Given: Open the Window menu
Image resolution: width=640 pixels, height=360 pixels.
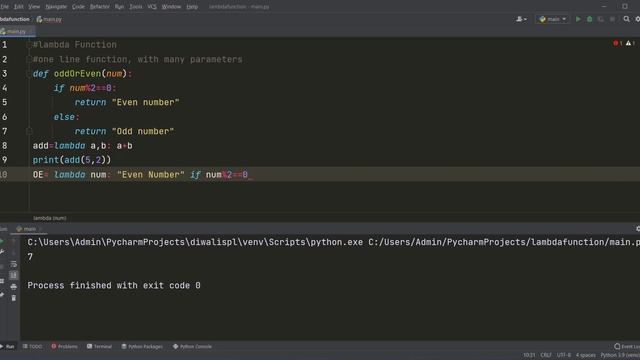Looking at the screenshot, I should pyautogui.click(x=171, y=7).
